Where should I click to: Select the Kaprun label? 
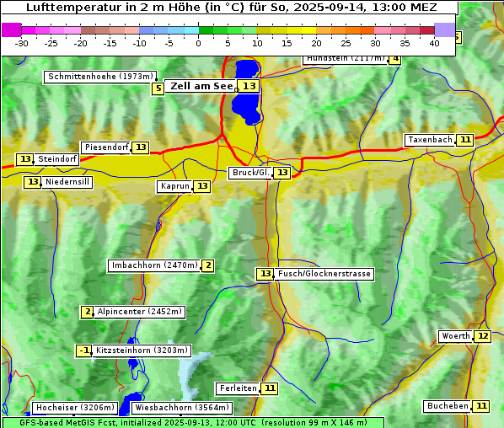tap(174, 187)
